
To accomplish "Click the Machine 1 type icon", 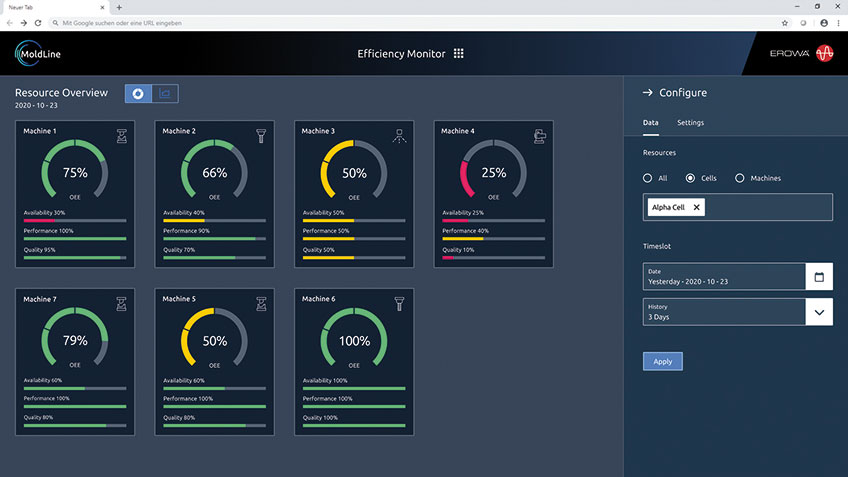I will pyautogui.click(x=122, y=135).
